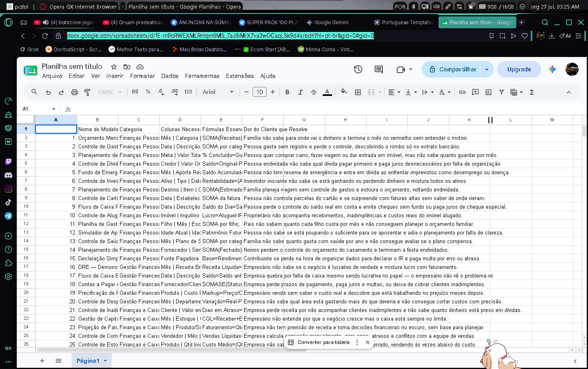Click the redo icon in toolbar
Screen dimensions: 588x369
(61, 92)
